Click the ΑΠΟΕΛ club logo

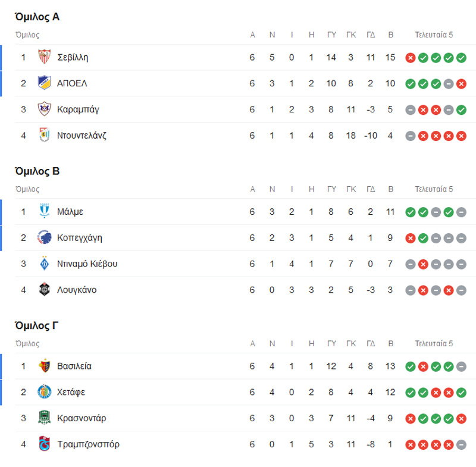pos(44,83)
